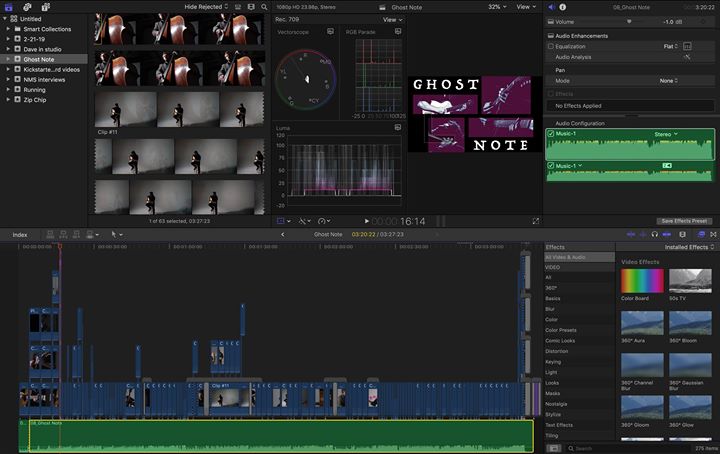Open the Libraries sidebar icon
Image resolution: width=720 pixels, height=454 pixels.
pyautogui.click(x=9, y=7)
